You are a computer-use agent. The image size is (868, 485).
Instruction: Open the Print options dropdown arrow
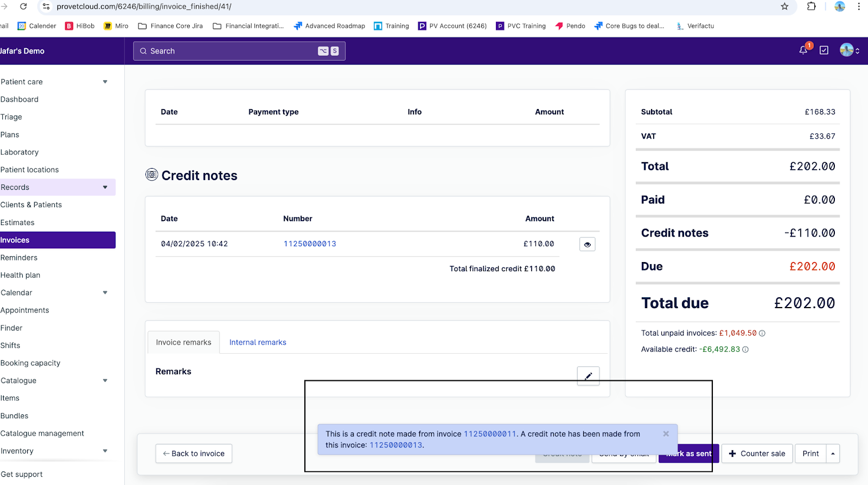click(x=833, y=454)
